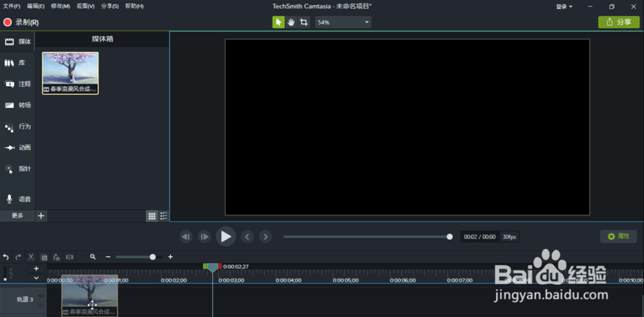Click the red out-point selection handle
The width and height of the screenshot is (644, 317).
pyautogui.click(x=220, y=266)
